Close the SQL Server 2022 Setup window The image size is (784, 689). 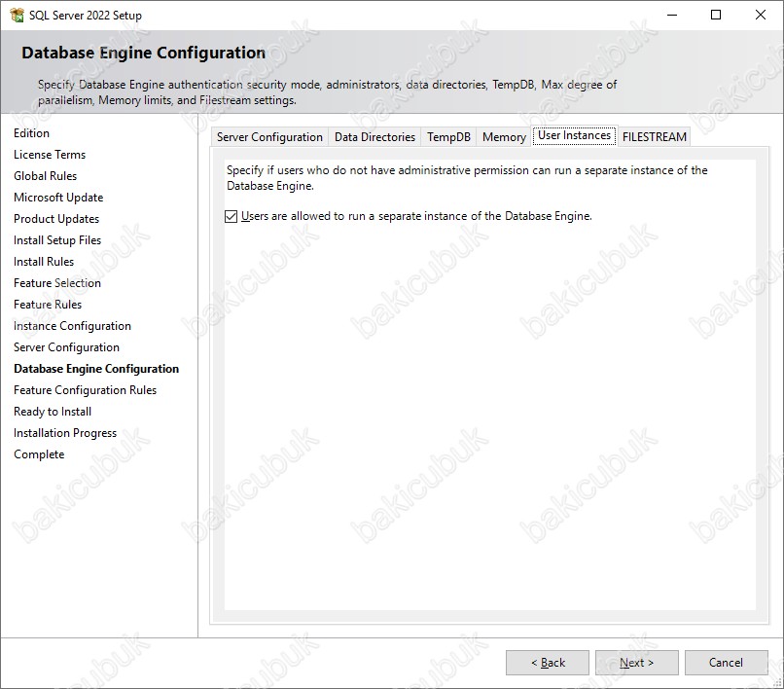(x=761, y=15)
